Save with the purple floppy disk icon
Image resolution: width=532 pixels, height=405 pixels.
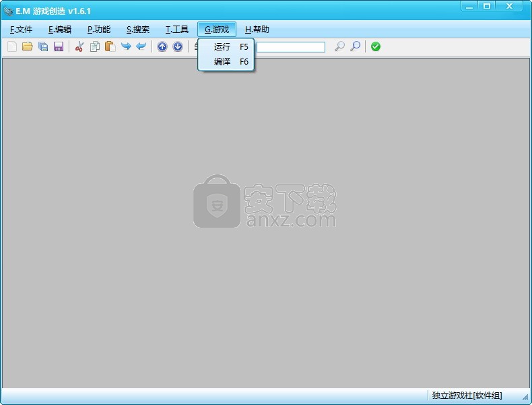[59, 46]
